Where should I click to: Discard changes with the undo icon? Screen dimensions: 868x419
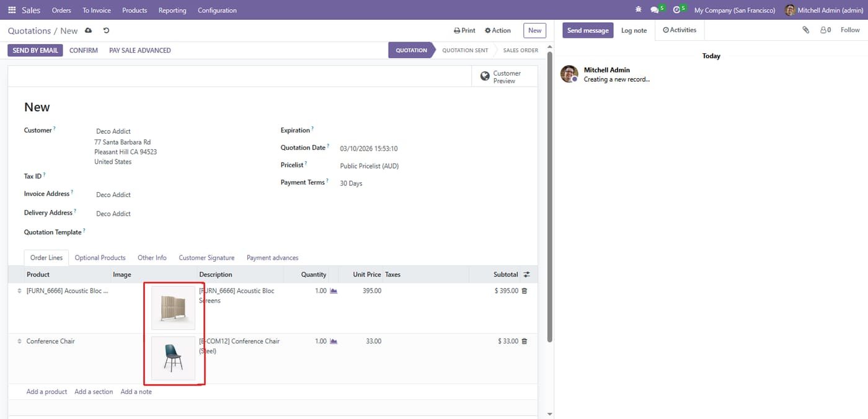click(x=106, y=30)
